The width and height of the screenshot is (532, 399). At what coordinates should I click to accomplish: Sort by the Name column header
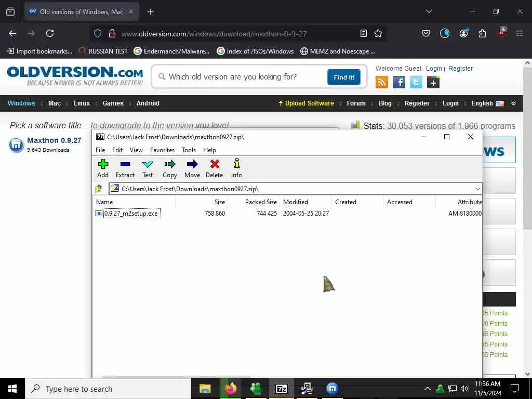pyautogui.click(x=134, y=202)
